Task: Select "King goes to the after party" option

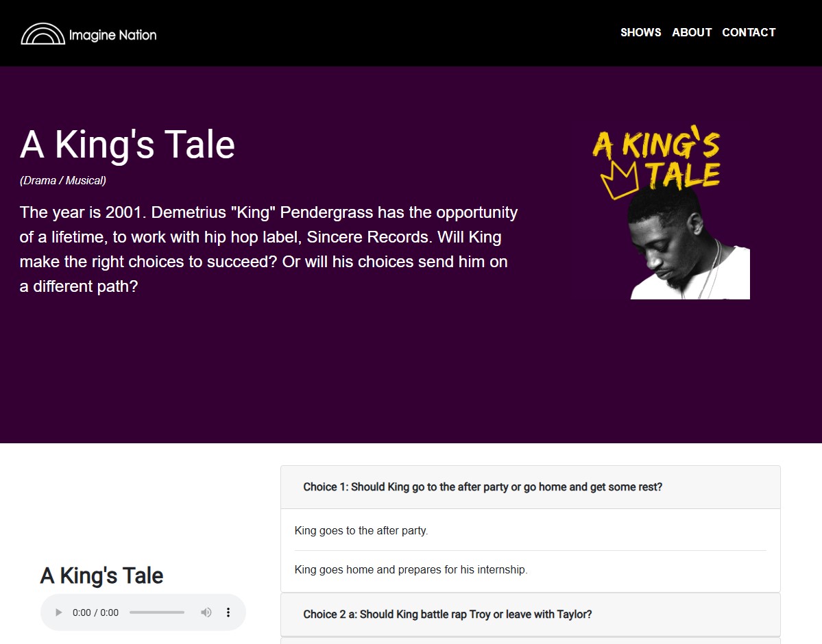Action: point(361,530)
